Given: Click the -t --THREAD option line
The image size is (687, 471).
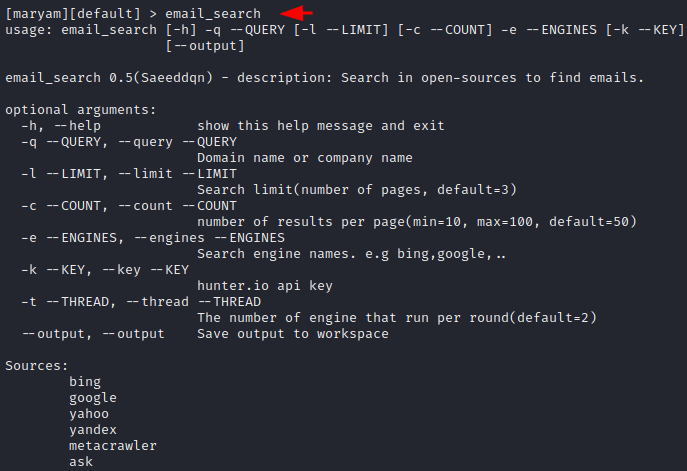Looking at the screenshot, I should pyautogui.click(x=141, y=302).
